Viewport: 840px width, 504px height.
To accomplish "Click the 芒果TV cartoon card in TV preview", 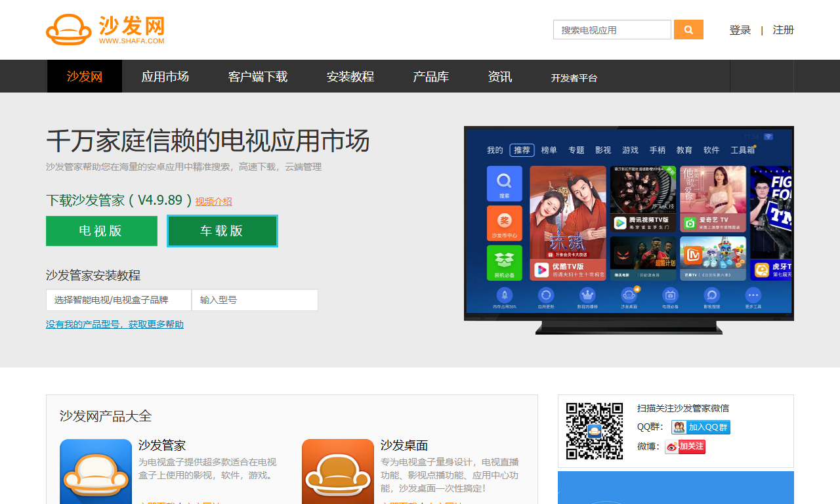I will pyautogui.click(x=713, y=259).
